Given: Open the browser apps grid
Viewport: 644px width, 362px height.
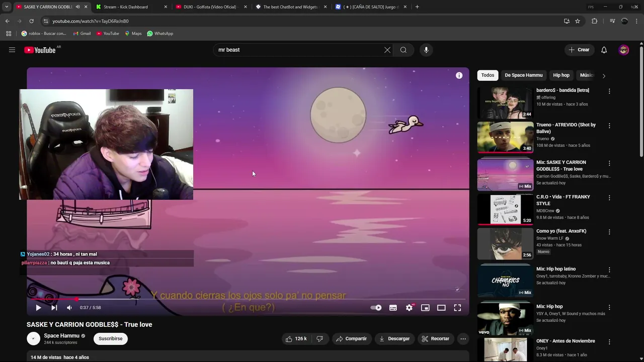Looking at the screenshot, I should (9, 34).
